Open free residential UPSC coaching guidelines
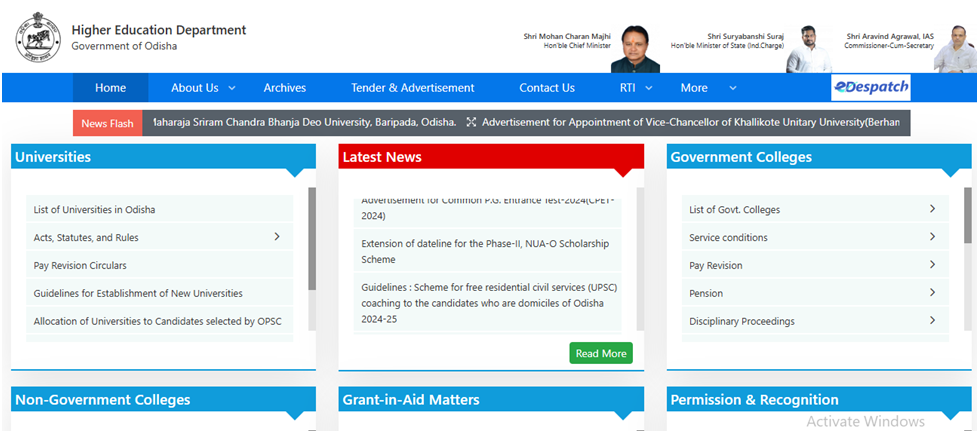Image resolution: width=979 pixels, height=433 pixels. pos(488,303)
